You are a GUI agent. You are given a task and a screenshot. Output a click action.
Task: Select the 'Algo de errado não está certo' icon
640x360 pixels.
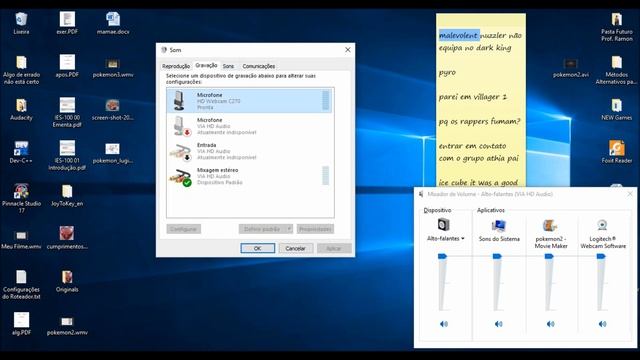tap(21, 70)
